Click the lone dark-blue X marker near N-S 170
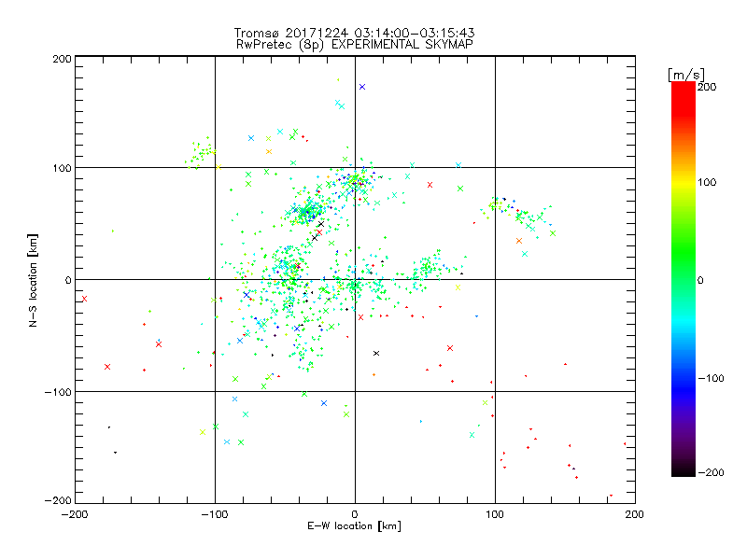Viewport: 747px width, 560px height. 362,87
